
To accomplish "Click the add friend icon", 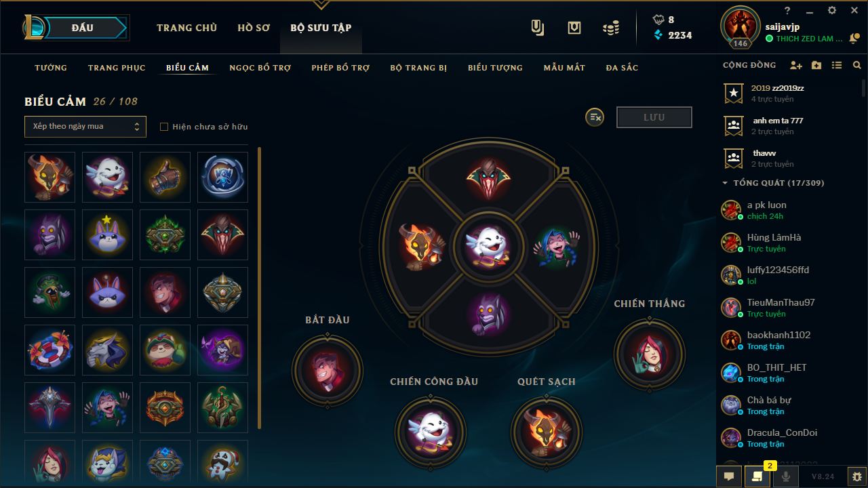I will (796, 65).
